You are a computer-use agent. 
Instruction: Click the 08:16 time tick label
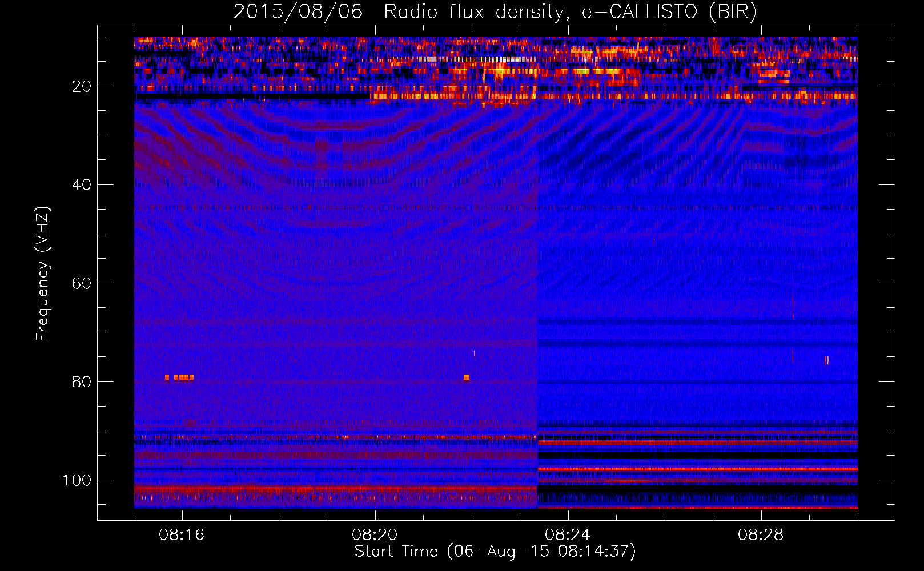click(182, 535)
